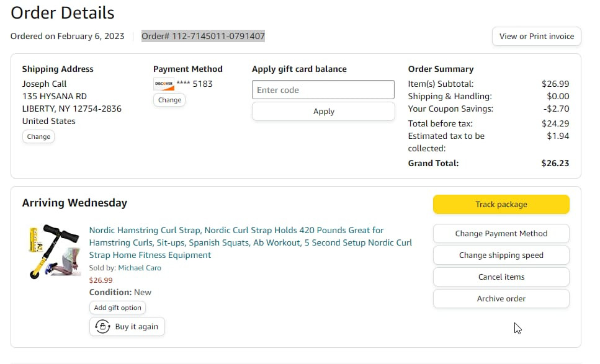
Task: Apply the gift card balance
Action: pyautogui.click(x=323, y=112)
